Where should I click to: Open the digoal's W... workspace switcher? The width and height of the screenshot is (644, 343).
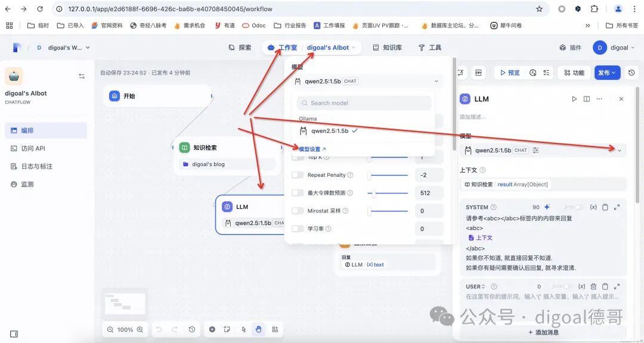point(63,48)
